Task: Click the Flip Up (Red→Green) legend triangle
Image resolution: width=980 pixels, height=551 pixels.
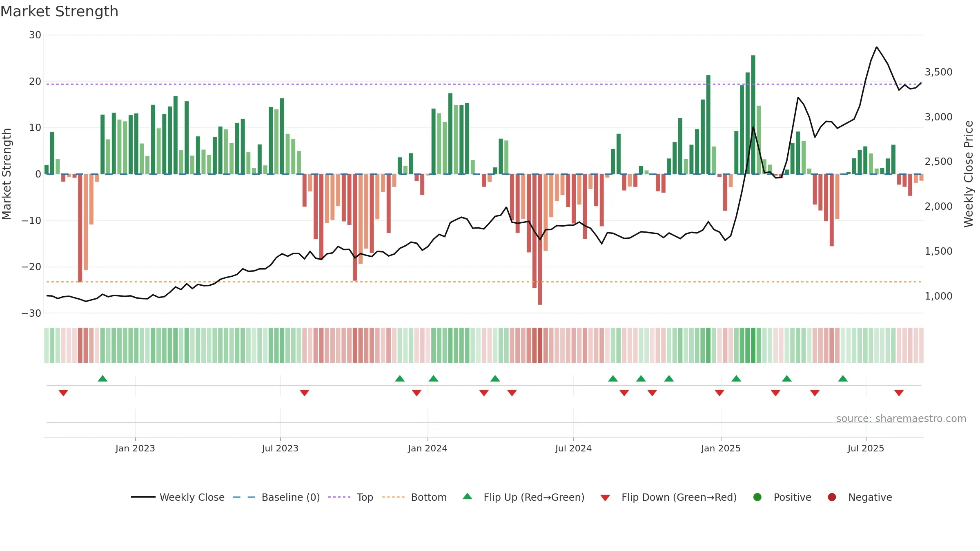Action: point(468,496)
